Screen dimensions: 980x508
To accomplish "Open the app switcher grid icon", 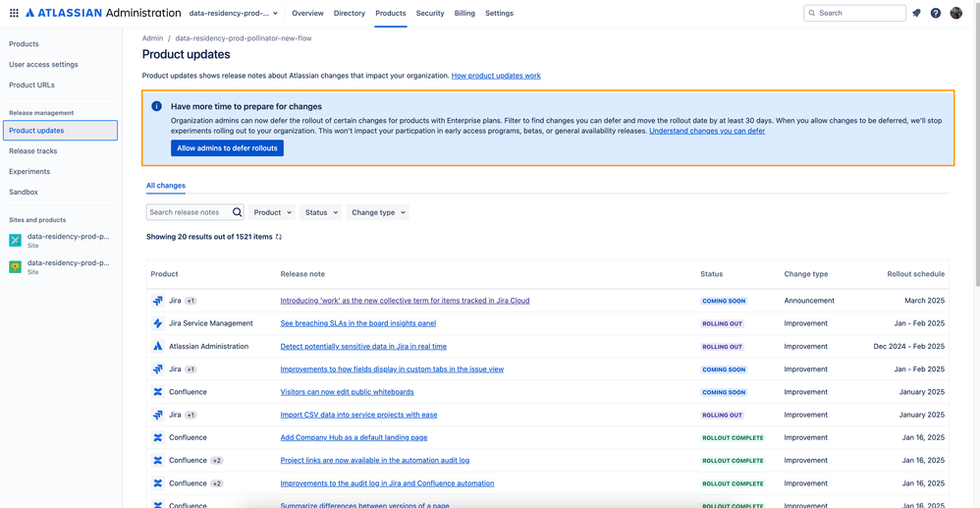I will [x=14, y=13].
